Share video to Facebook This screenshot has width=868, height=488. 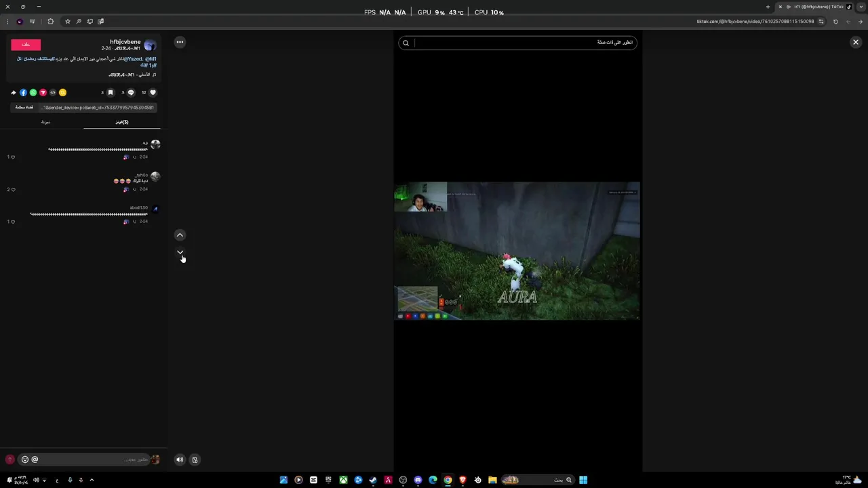(23, 92)
